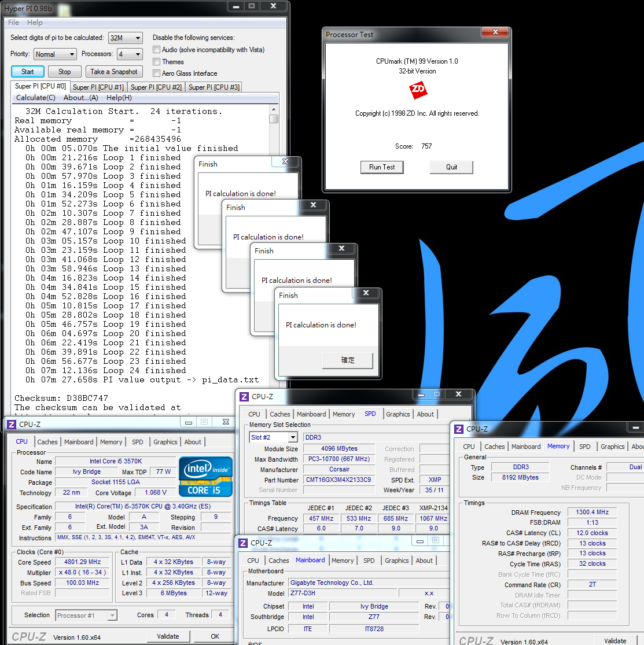Click the Super PI log scrollbar thumb

pyautogui.click(x=273, y=119)
